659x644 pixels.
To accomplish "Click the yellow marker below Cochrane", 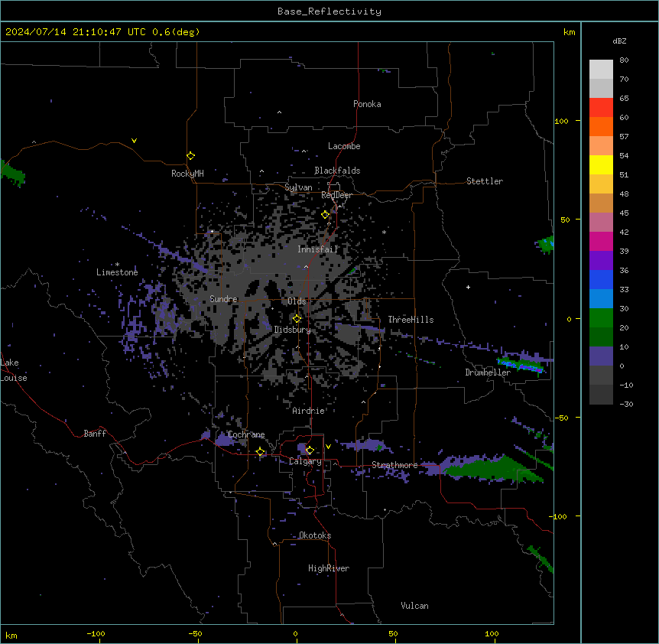I will point(260,452).
